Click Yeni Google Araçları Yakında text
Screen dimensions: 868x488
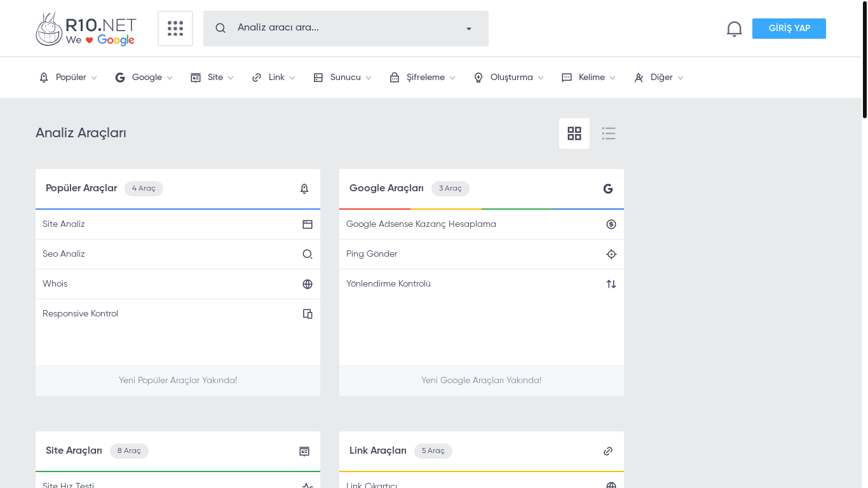[482, 381]
